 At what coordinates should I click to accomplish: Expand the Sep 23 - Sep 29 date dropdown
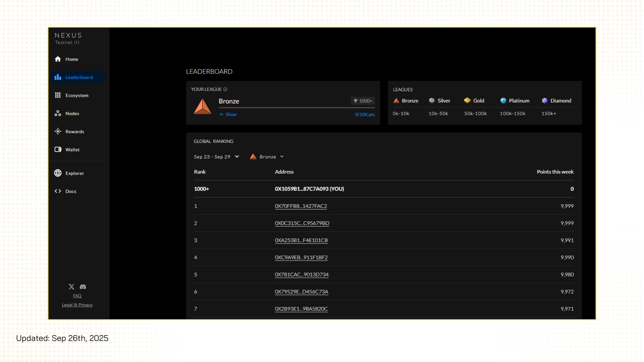click(216, 157)
